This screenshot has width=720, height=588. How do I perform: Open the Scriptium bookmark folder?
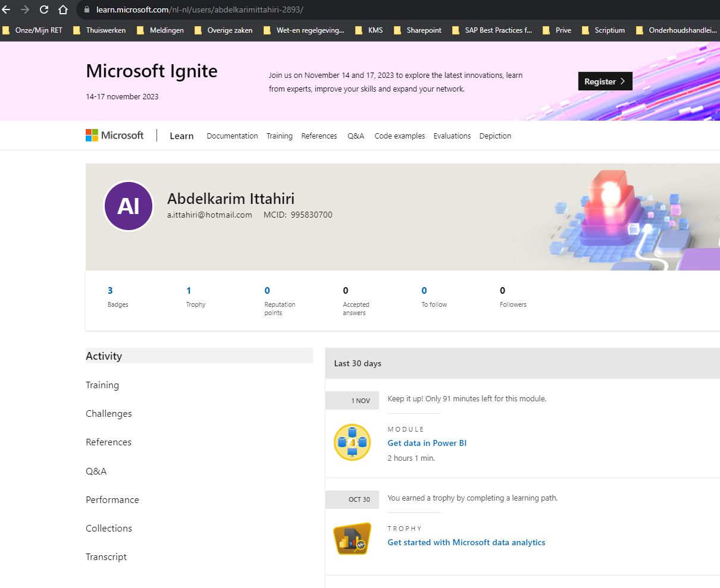pyautogui.click(x=603, y=30)
